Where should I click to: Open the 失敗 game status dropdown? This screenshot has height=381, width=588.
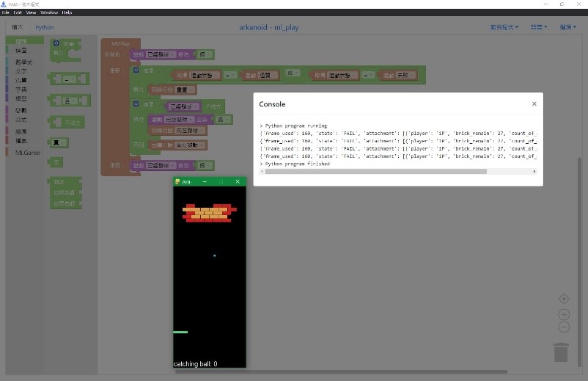[405, 76]
